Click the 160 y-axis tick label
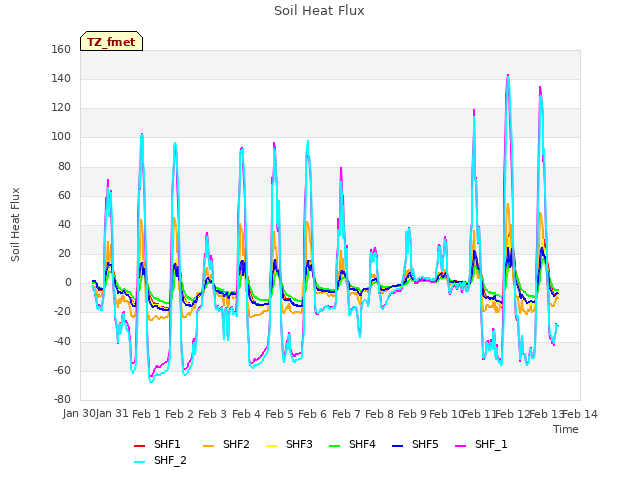 61,49
